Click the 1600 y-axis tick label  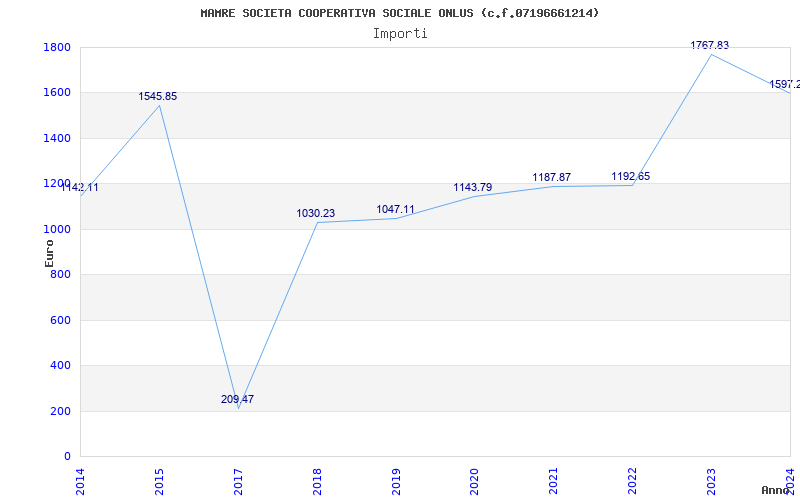[58, 93]
